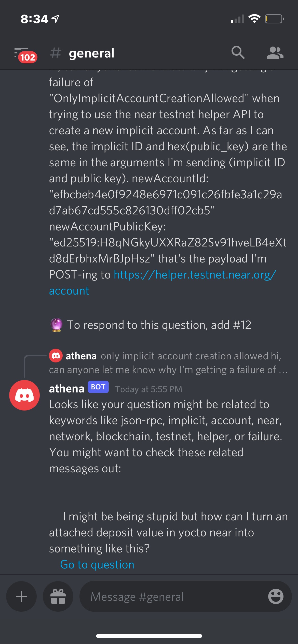Tap the Today at 5:55 PM timestamp

tap(148, 389)
